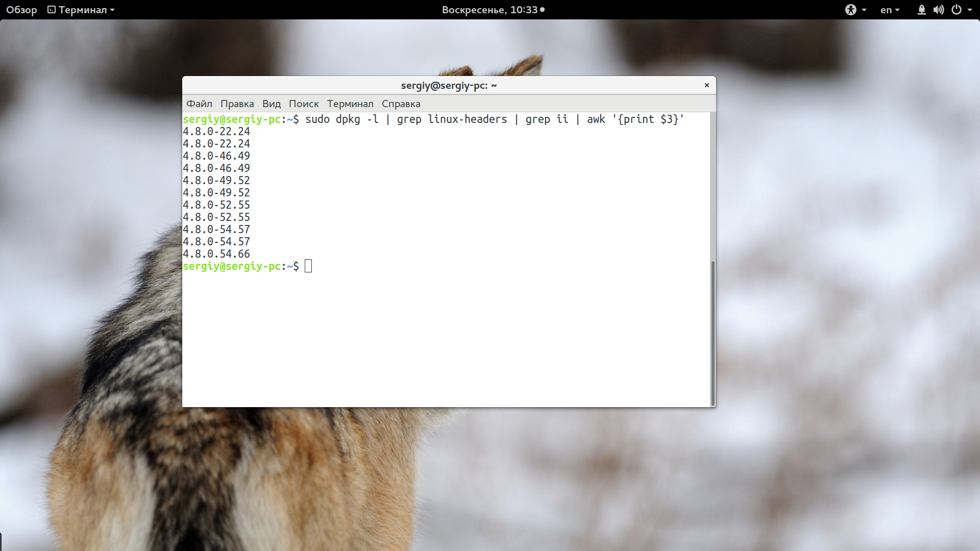The height and width of the screenshot is (551, 980).
Task: Click the notifications bell icon
Action: (x=921, y=10)
